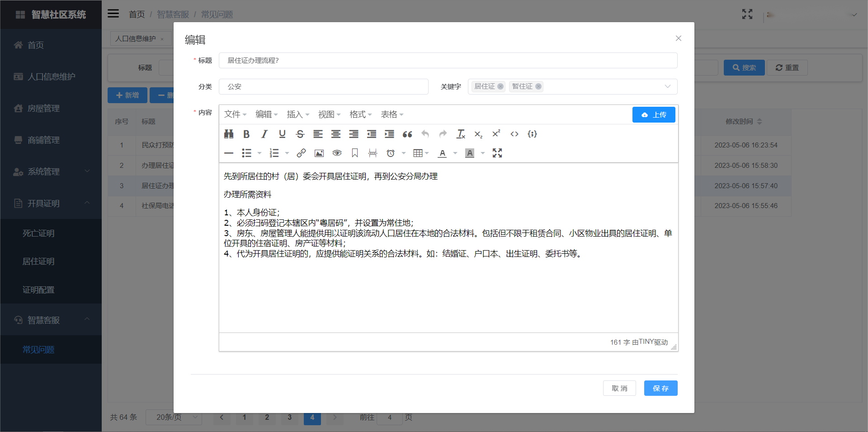Insert page break icon
The height and width of the screenshot is (432, 868).
373,153
